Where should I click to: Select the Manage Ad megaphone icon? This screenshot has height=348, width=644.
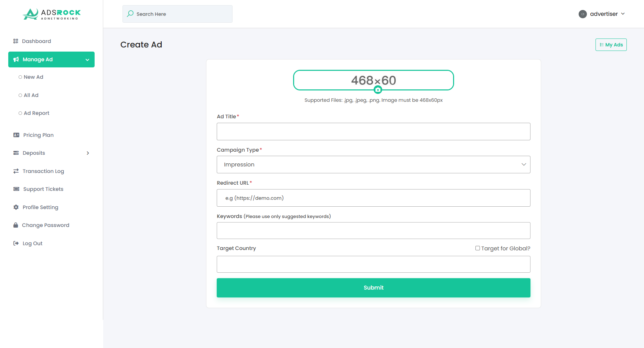click(x=16, y=59)
